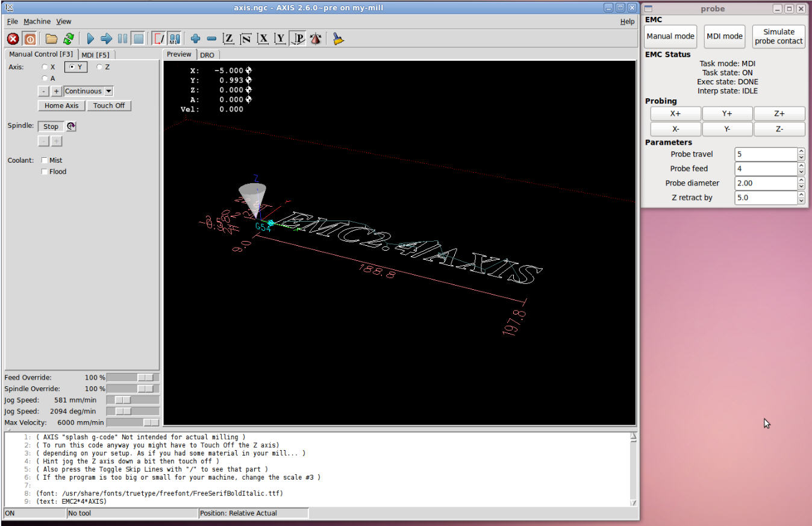Run the program with the play icon

point(90,39)
